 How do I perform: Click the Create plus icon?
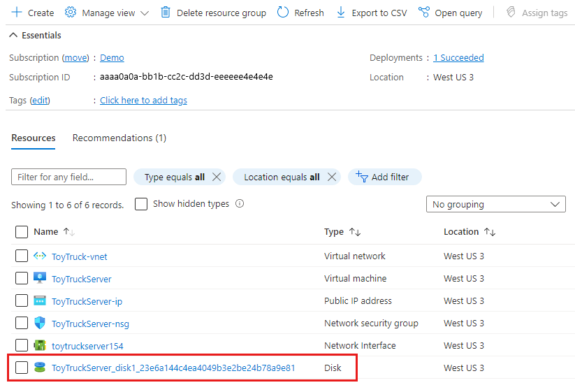17,13
